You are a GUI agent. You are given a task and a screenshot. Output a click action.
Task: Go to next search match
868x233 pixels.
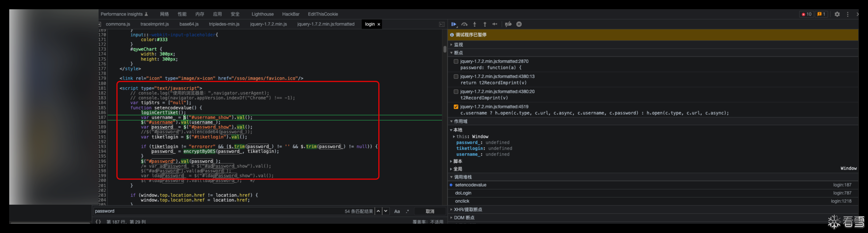386,211
